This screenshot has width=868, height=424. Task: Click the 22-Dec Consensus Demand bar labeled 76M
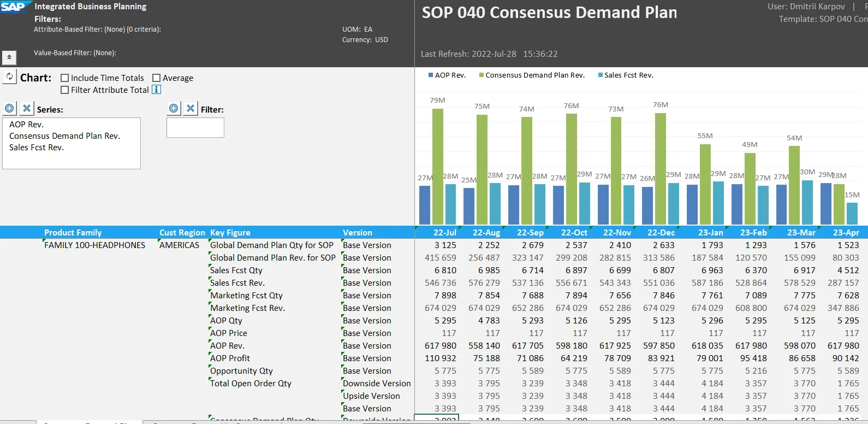click(x=661, y=169)
